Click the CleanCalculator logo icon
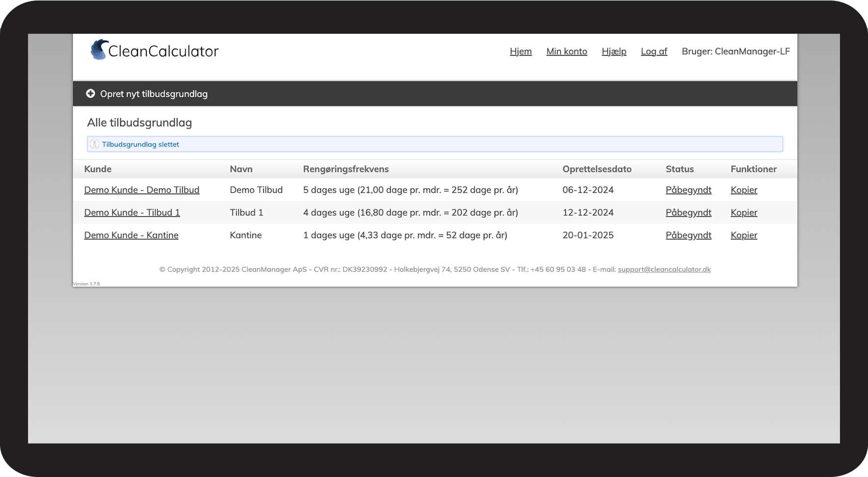Viewport: 868px width, 477px height. 99,50
